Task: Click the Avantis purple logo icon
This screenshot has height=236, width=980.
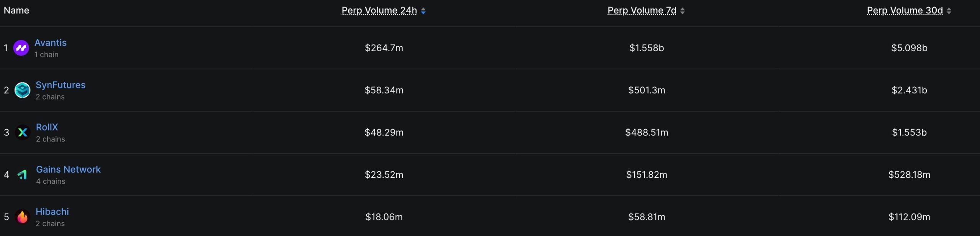Action: pos(21,48)
